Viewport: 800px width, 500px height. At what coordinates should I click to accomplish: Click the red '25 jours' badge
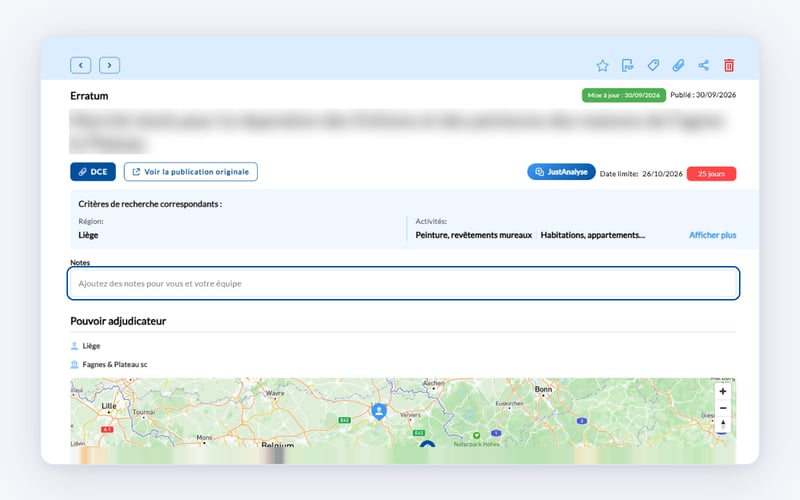(x=711, y=174)
